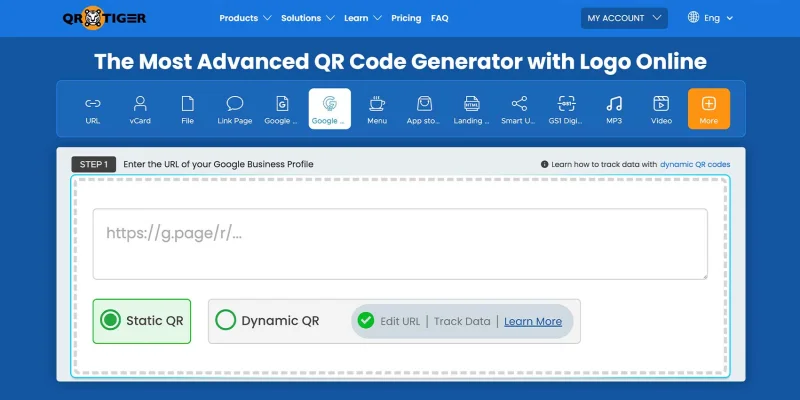Click the highlighted white Google Business tab
The image size is (800, 400).
point(330,109)
